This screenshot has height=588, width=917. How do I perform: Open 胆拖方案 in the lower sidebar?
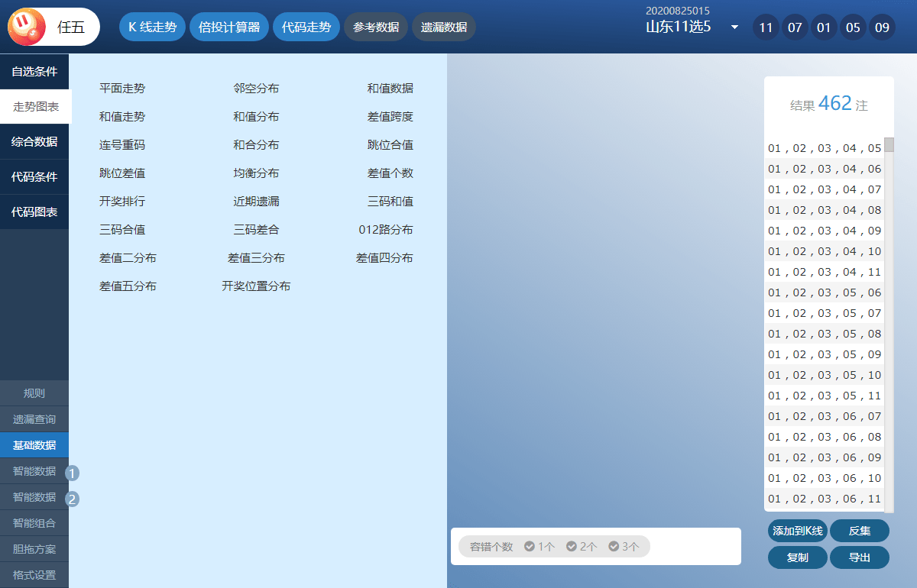(x=34, y=549)
